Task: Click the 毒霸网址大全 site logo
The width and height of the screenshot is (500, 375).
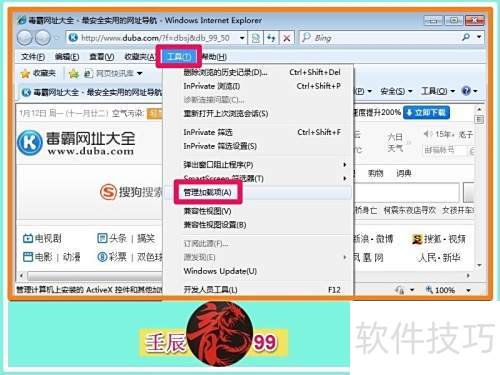Action: pos(76,143)
